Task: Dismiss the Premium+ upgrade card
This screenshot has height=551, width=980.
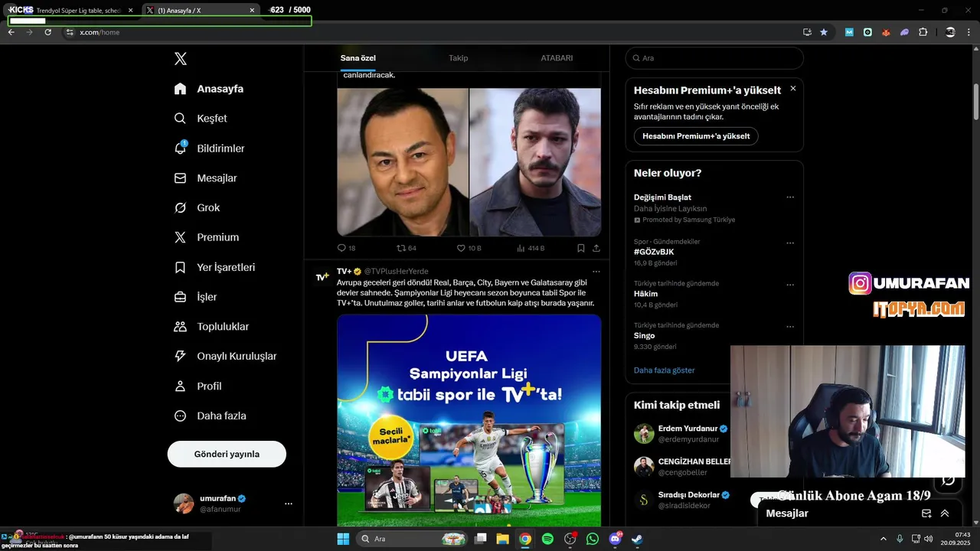Action: click(793, 89)
